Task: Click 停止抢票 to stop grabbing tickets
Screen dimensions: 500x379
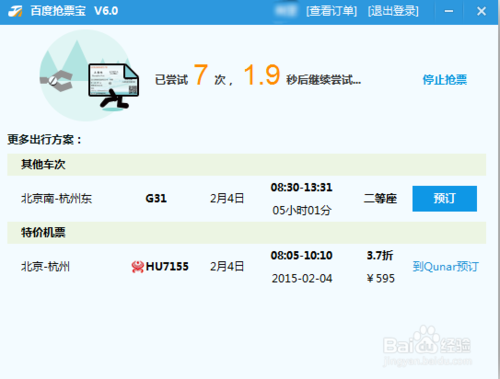Action: [445, 80]
